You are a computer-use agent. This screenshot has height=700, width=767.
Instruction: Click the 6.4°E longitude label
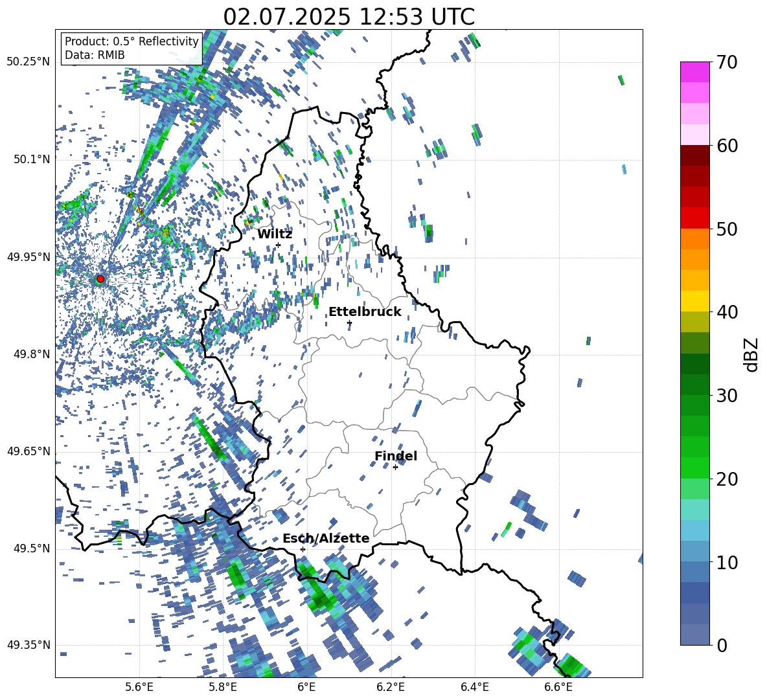[474, 688]
